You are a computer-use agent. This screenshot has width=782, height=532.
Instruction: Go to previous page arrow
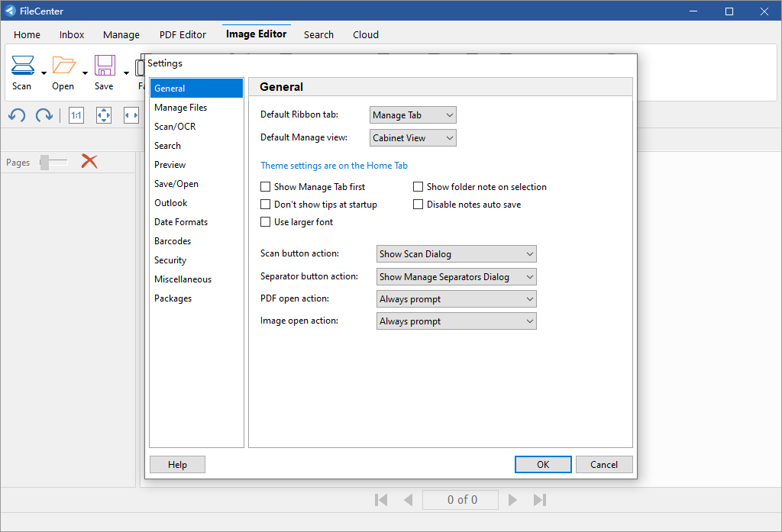[x=408, y=500]
